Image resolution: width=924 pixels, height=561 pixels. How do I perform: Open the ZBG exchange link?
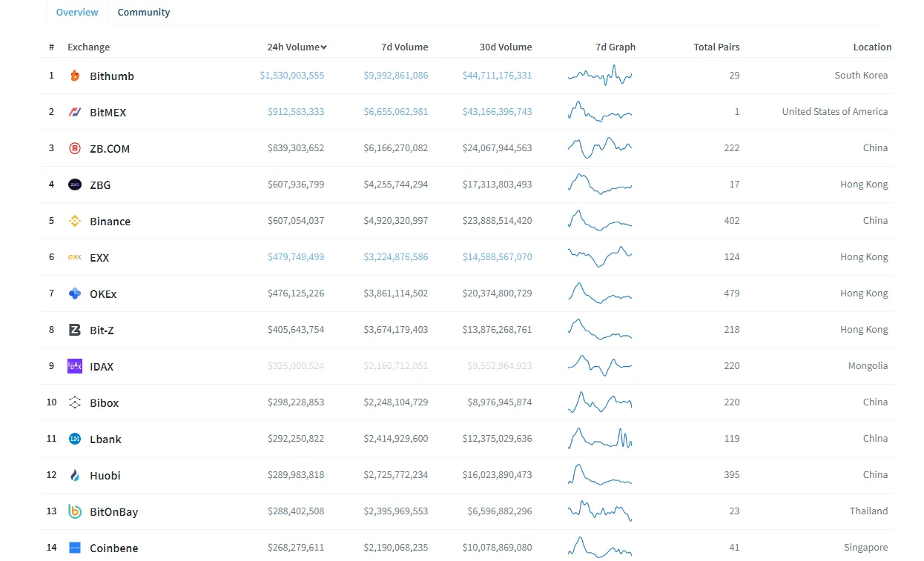pyautogui.click(x=100, y=185)
